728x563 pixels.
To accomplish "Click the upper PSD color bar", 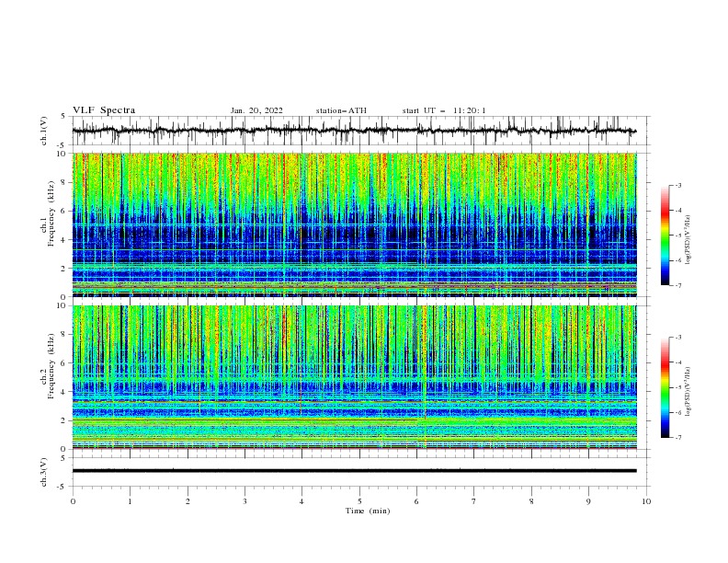I will [x=665, y=236].
